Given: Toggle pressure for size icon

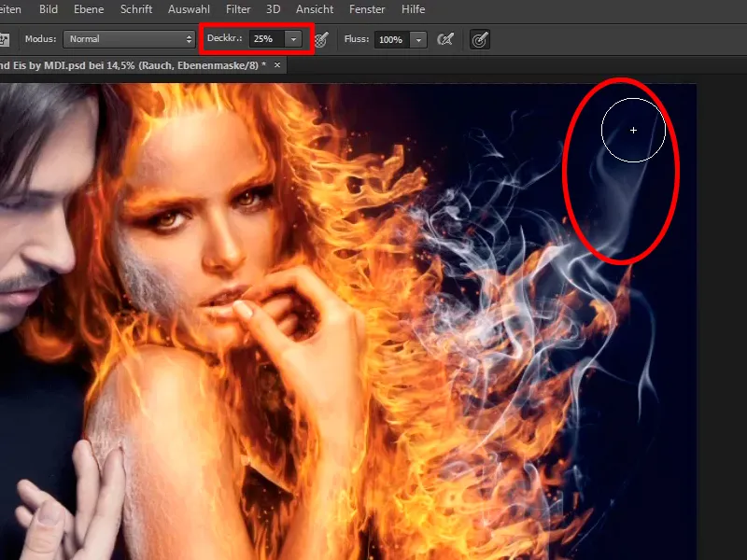Looking at the screenshot, I should pyautogui.click(x=480, y=39).
